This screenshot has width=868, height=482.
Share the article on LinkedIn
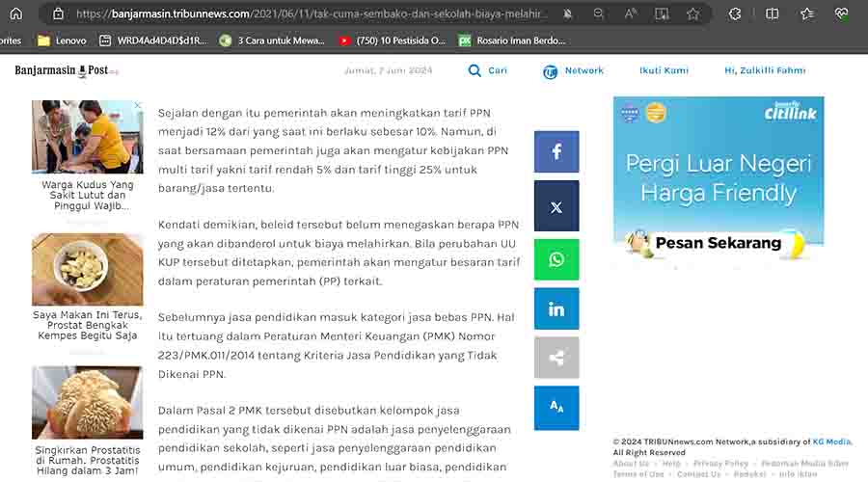pos(556,309)
